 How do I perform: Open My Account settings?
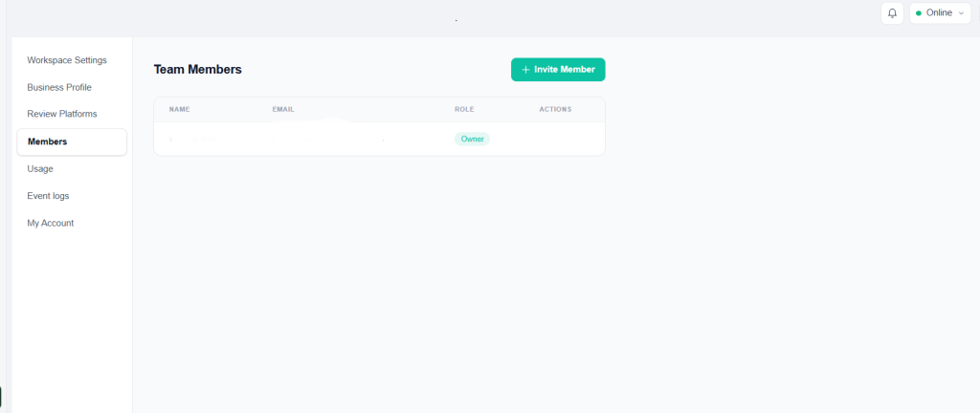click(x=51, y=223)
